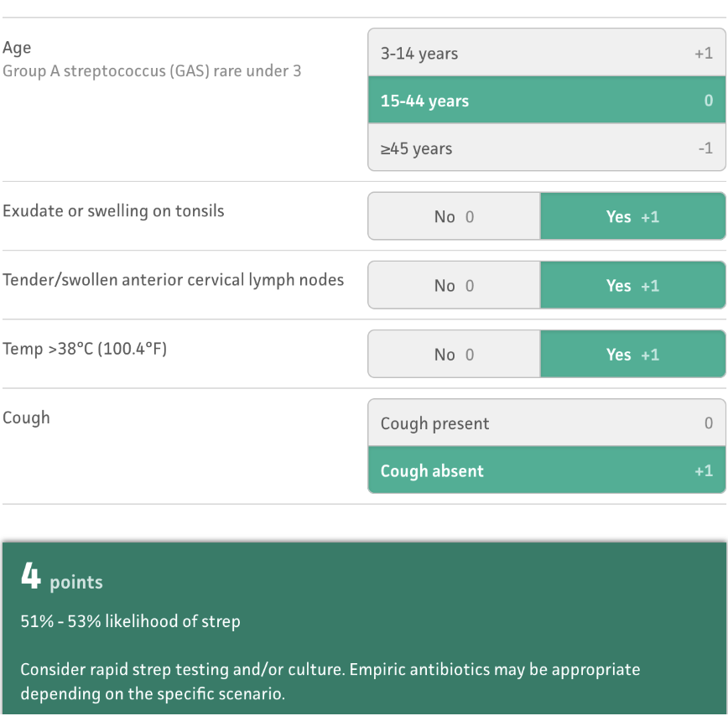Click the GAS rare under 3 note
This screenshot has height=716, width=728.
click(x=152, y=71)
